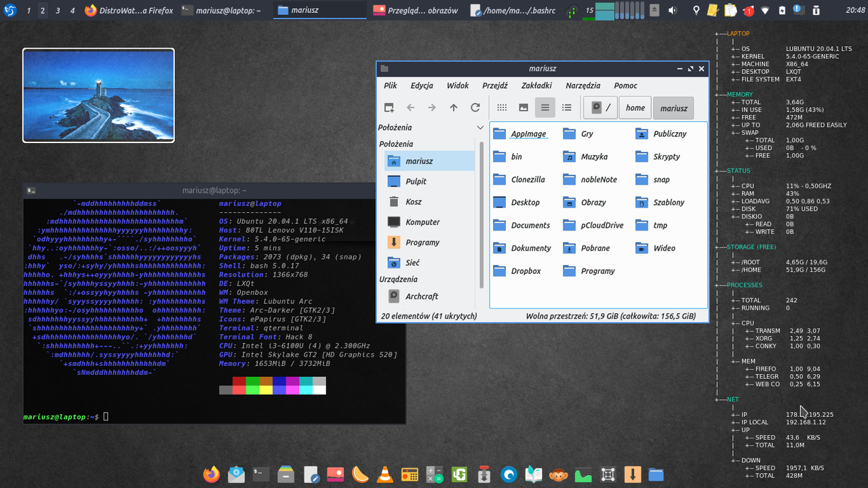Image resolution: width=868 pixels, height=488 pixels.
Task: Select the Publiczny folder
Action: [x=661, y=134]
